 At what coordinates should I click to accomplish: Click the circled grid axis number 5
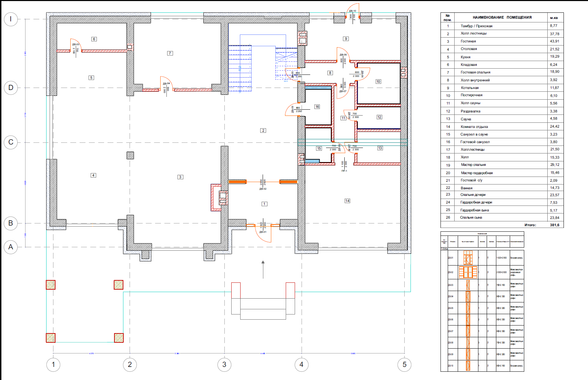[405, 364]
